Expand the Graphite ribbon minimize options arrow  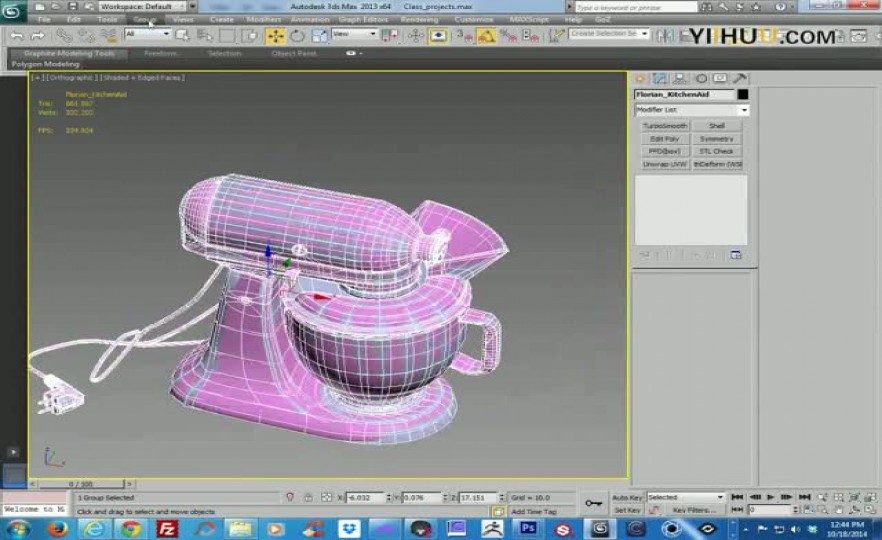(x=361, y=53)
